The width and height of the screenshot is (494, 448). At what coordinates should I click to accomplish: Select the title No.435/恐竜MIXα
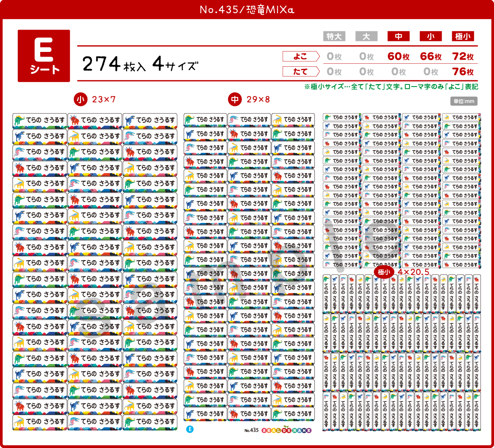(247, 9)
